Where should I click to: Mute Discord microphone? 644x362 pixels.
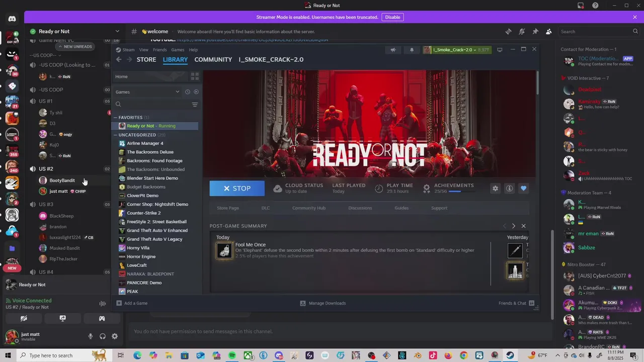(x=91, y=336)
